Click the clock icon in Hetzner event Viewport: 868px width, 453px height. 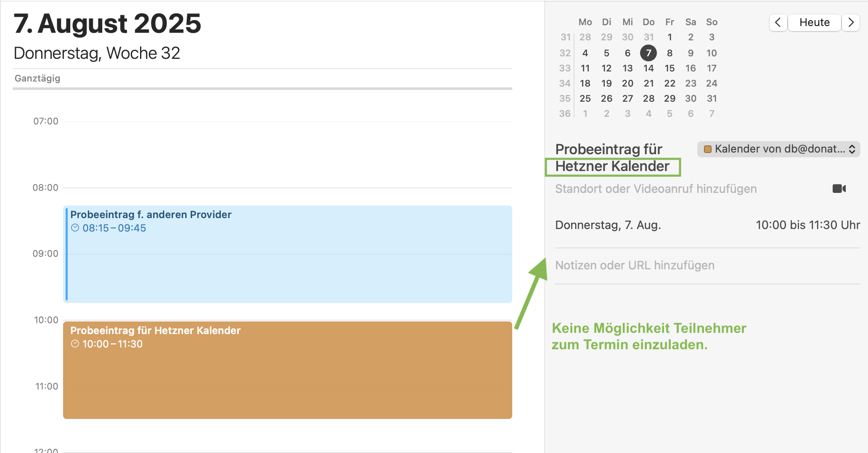click(x=75, y=344)
